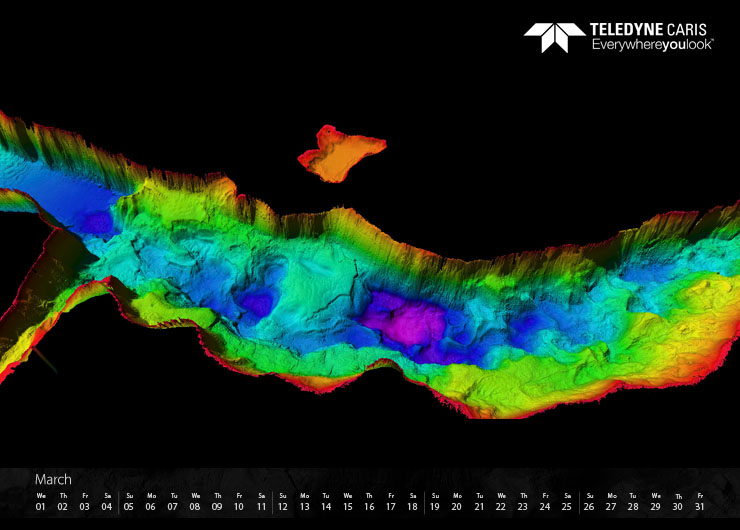Click date 24 on the strip

point(545,506)
